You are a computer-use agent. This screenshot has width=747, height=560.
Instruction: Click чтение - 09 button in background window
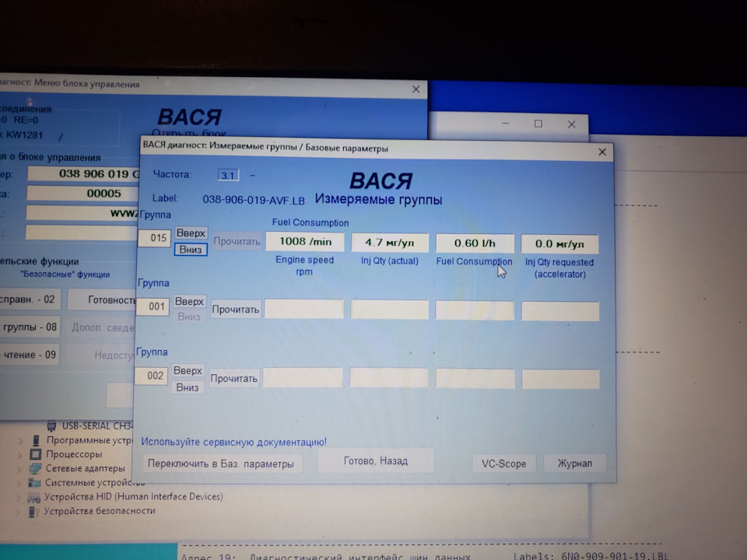(x=30, y=355)
